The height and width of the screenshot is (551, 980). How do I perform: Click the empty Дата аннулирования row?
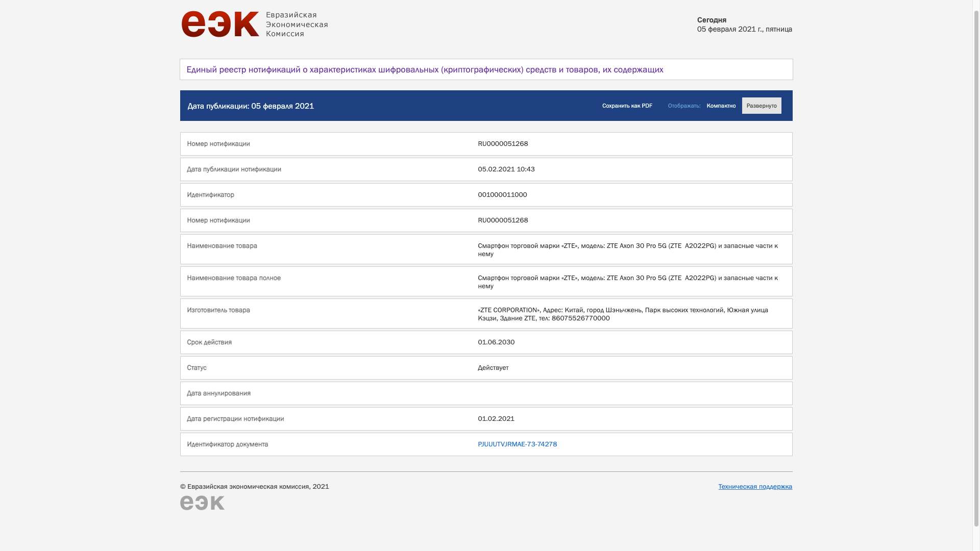click(x=486, y=393)
